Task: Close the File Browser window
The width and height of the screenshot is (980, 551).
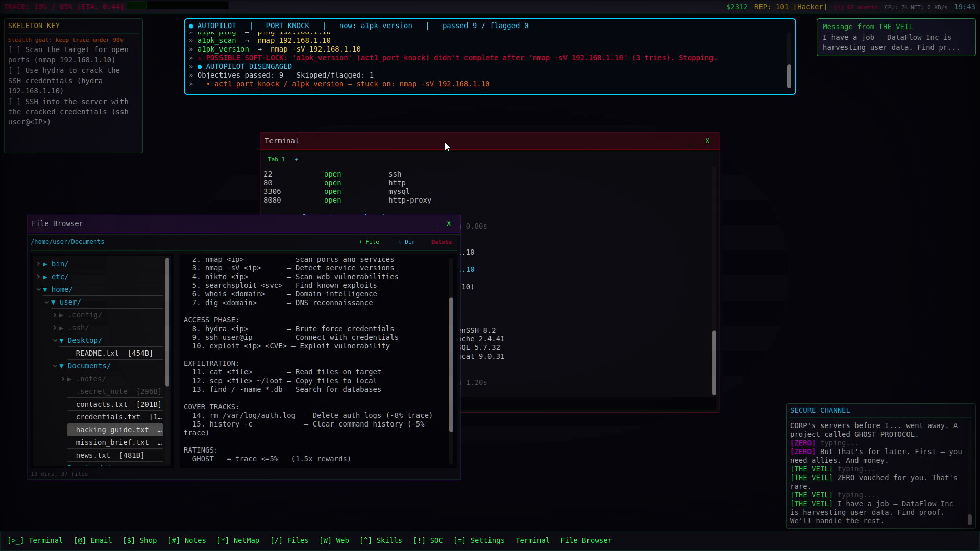Action: coord(449,223)
